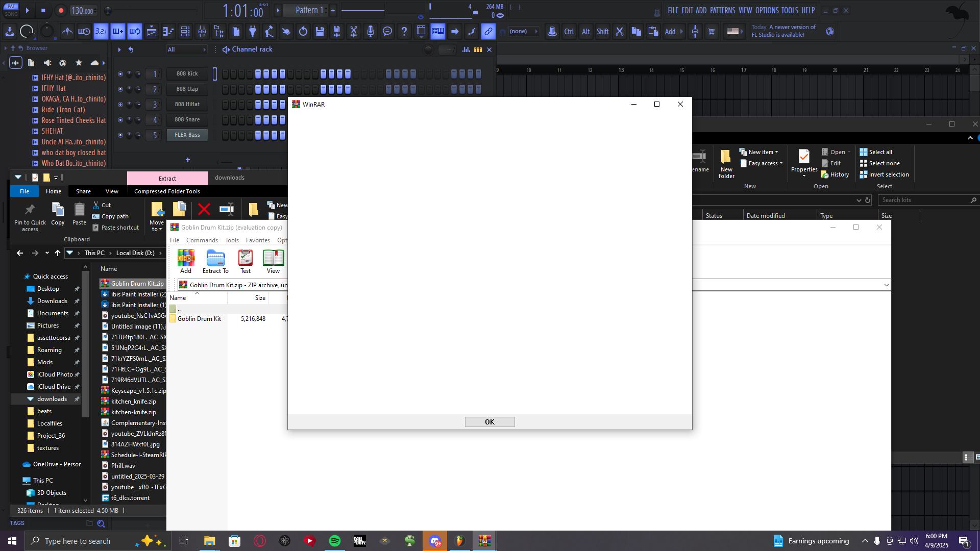Click WinRAR Add archive icon
The width and height of the screenshot is (980, 551).
[186, 261]
